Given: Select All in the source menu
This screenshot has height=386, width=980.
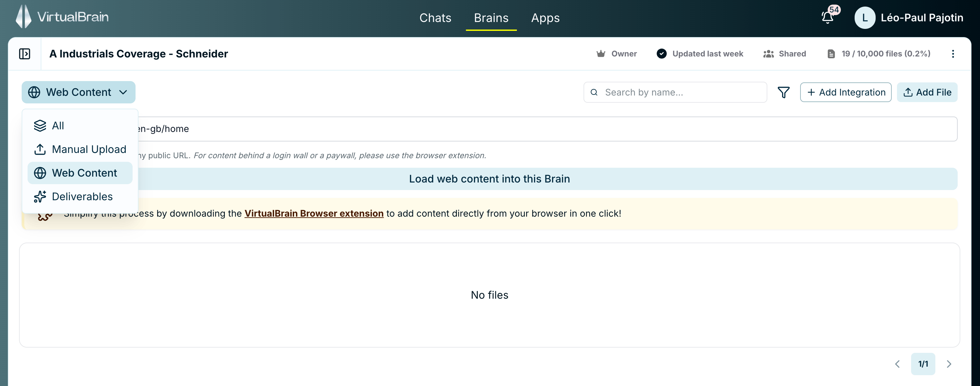Looking at the screenshot, I should tap(80, 125).
